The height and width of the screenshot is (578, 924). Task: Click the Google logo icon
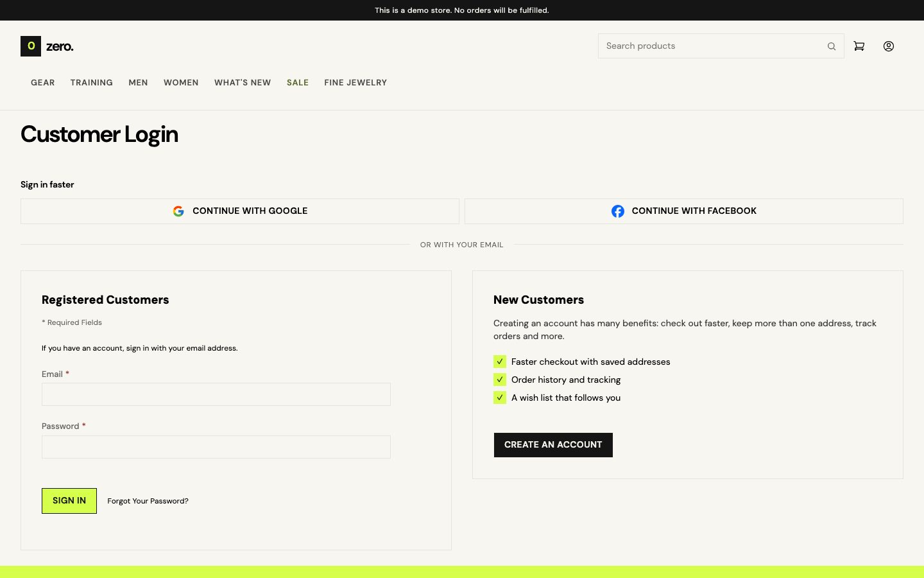178,211
